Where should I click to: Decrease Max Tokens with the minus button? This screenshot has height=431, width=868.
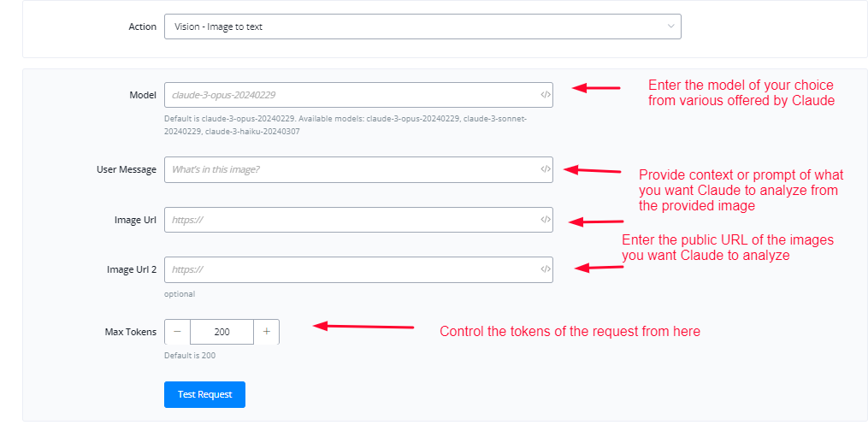[x=177, y=332]
